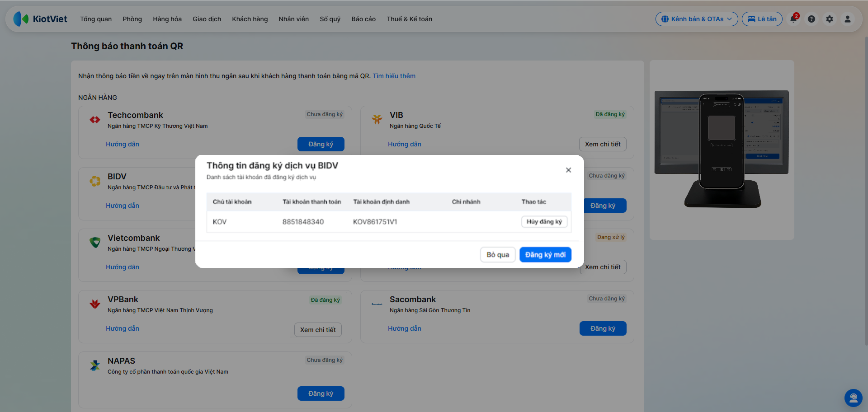The height and width of the screenshot is (412, 868).
Task: Click the Đang xử lý status badge
Action: click(611, 237)
